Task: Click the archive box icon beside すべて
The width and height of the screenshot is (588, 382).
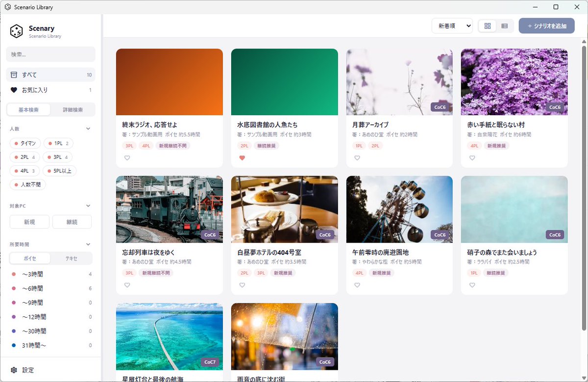Action: click(14, 75)
